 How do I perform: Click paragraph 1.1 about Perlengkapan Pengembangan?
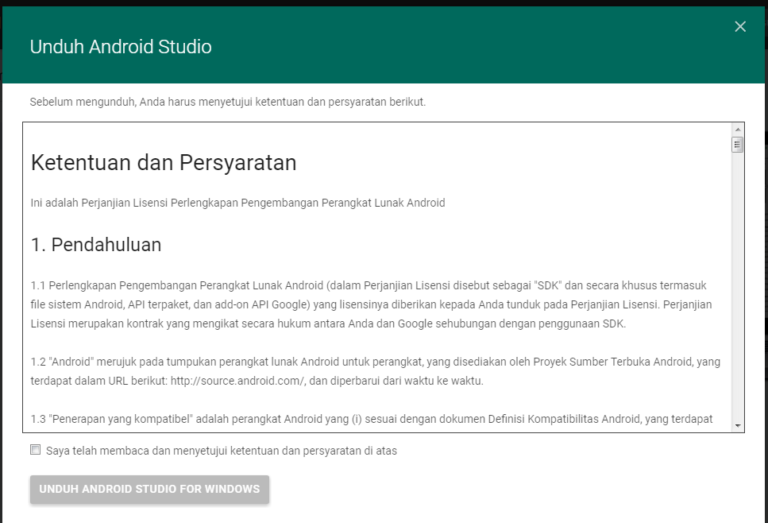[x=370, y=302]
